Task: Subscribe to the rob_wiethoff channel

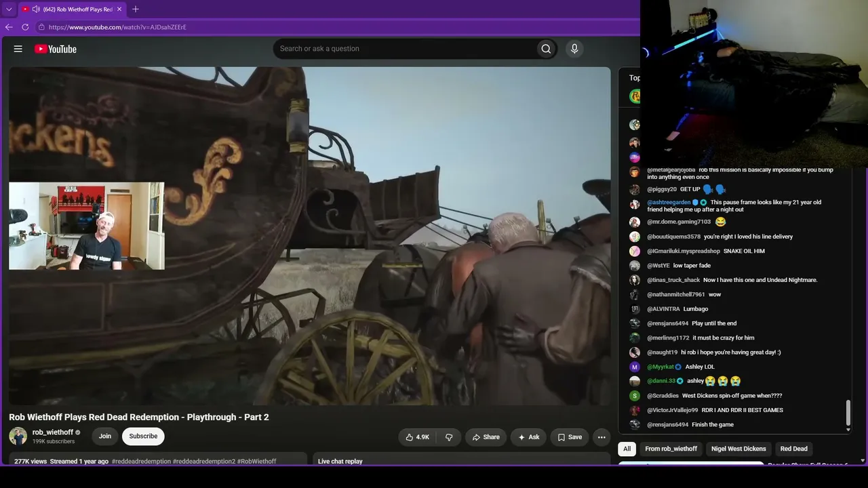Action: tap(143, 436)
